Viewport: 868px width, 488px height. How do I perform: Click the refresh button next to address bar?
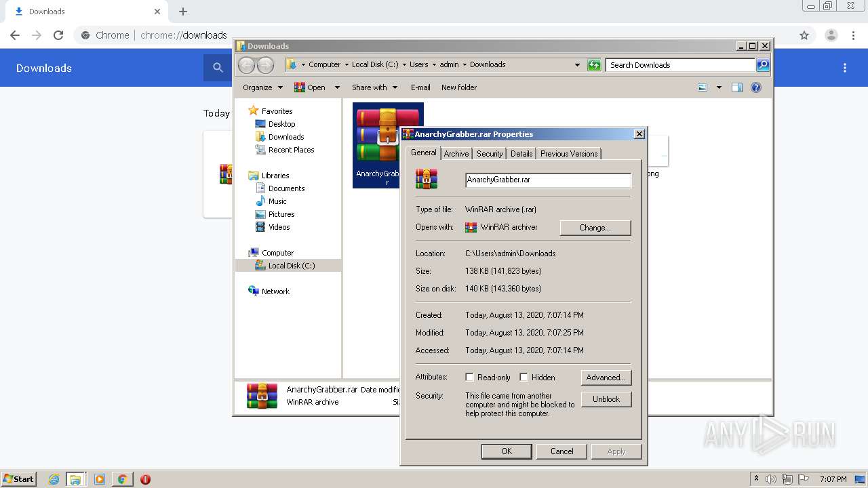click(594, 65)
